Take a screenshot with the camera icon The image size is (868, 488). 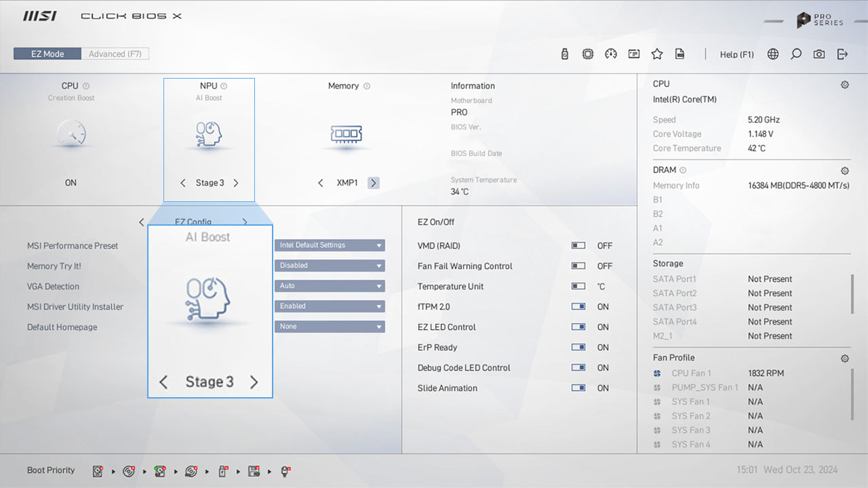(819, 54)
